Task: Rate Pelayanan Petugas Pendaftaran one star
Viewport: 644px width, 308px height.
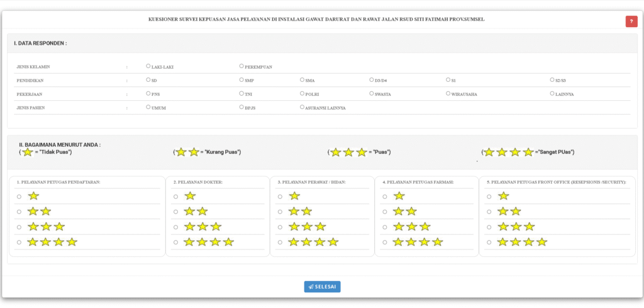Action: [19, 197]
